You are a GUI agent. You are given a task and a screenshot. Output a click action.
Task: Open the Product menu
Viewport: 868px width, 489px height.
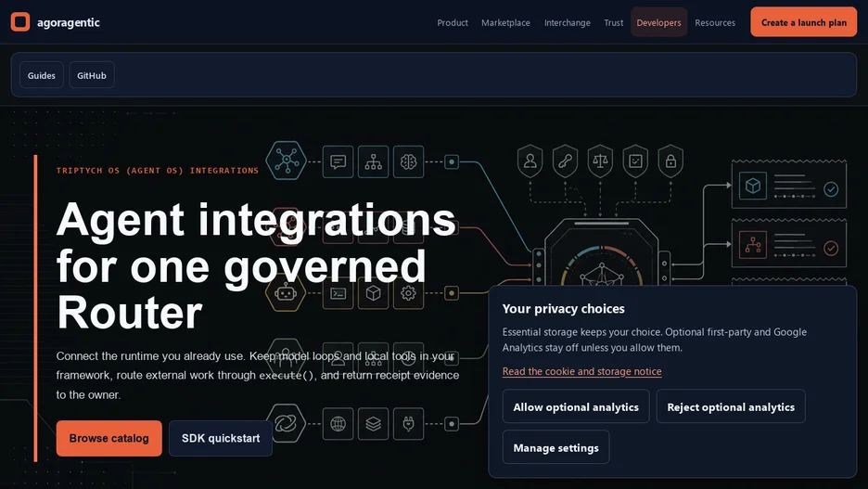[x=453, y=22]
